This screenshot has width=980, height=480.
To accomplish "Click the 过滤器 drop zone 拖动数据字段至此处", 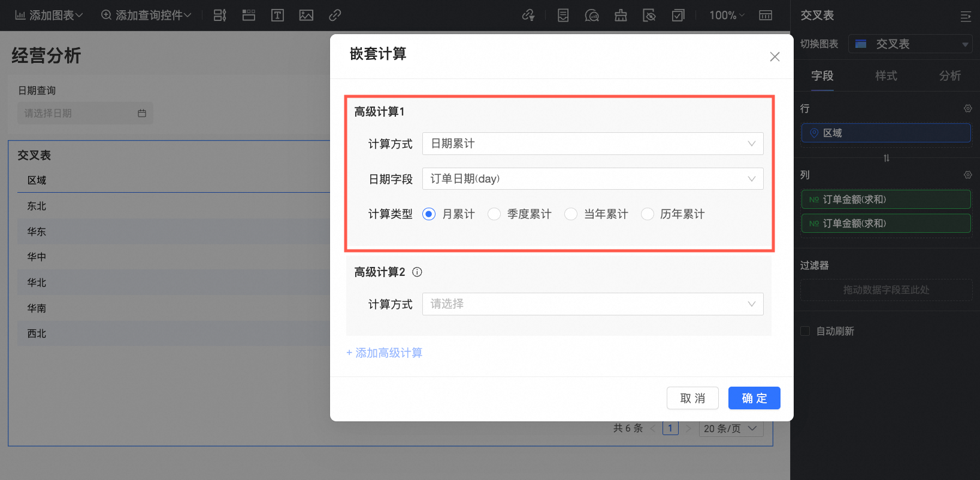I will [886, 290].
